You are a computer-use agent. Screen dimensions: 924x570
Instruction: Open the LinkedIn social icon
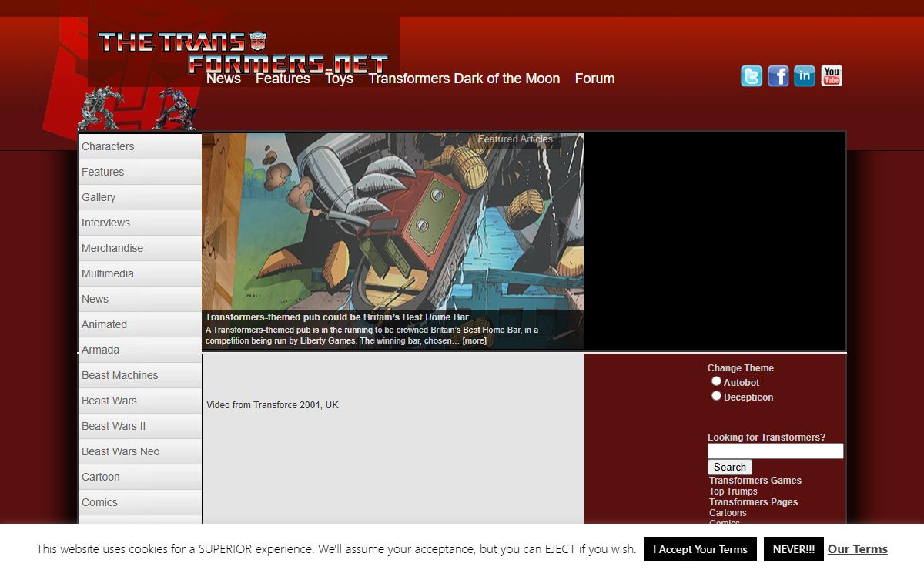pyautogui.click(x=805, y=75)
